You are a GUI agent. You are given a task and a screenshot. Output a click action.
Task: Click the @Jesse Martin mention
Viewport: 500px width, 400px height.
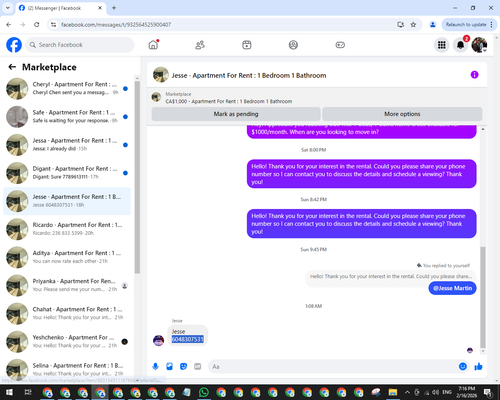[x=452, y=288]
